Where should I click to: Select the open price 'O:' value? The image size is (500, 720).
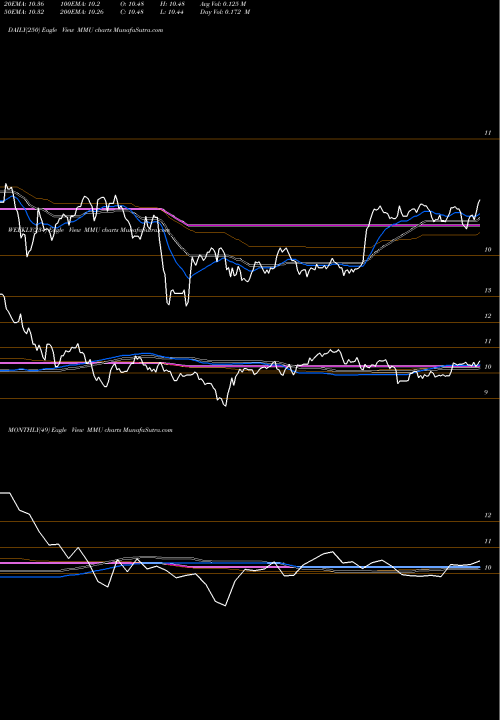click(132, 4)
